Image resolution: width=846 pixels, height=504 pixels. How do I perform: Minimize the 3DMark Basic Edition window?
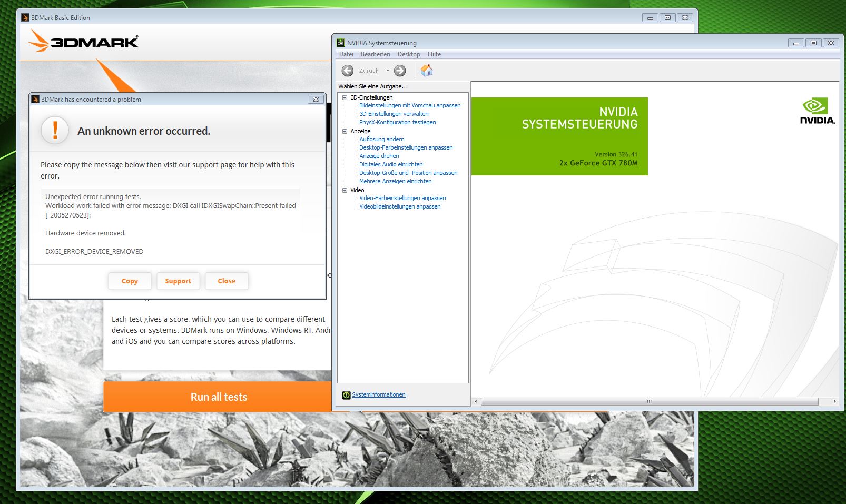(650, 17)
